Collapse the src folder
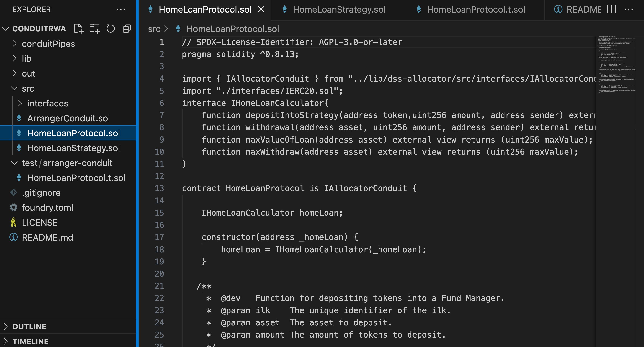Image resolution: width=644 pixels, height=347 pixels. 14,88
